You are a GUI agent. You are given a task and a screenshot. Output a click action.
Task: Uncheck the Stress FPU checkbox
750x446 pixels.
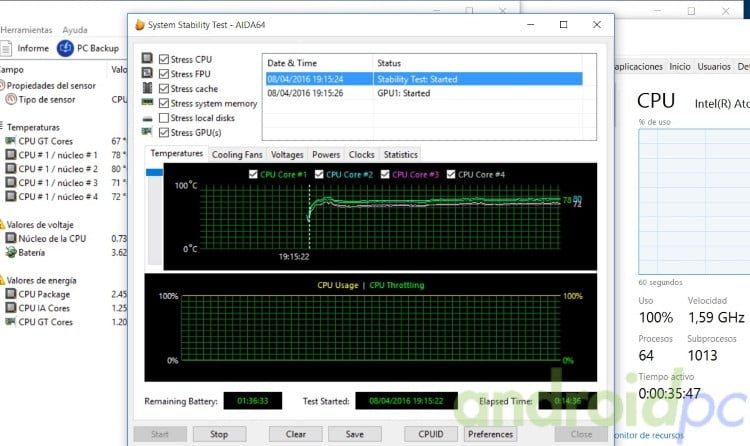(x=164, y=74)
